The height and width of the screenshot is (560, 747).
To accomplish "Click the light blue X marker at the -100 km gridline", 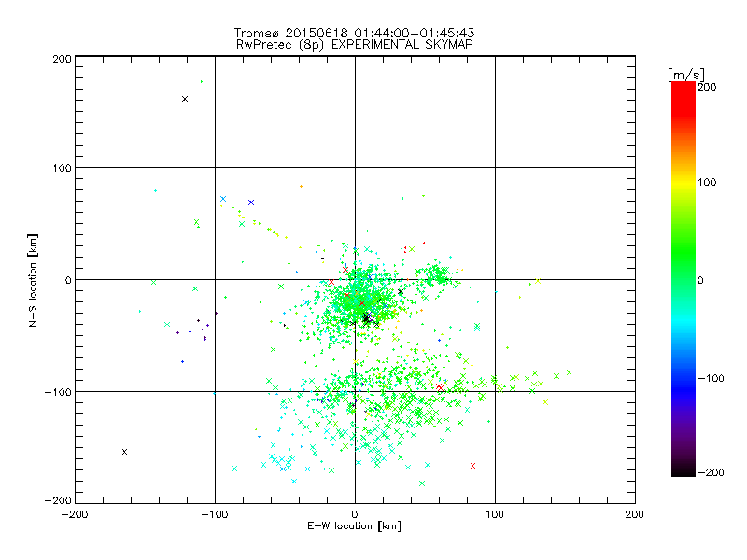I will pos(223,199).
